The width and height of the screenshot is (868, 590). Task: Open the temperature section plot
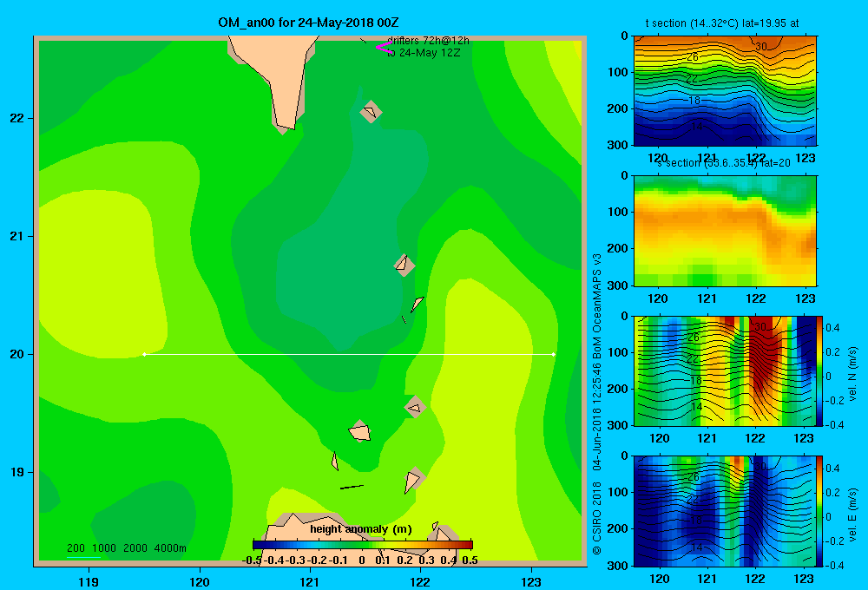[x=725, y=91]
